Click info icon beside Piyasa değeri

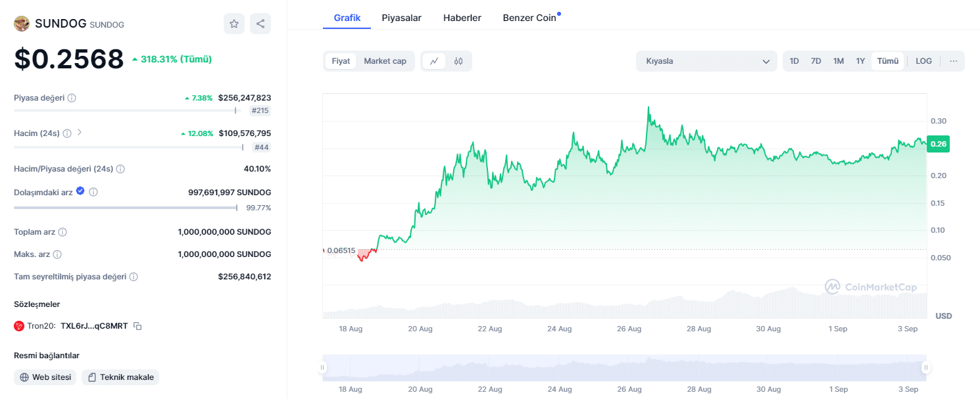[72, 98]
